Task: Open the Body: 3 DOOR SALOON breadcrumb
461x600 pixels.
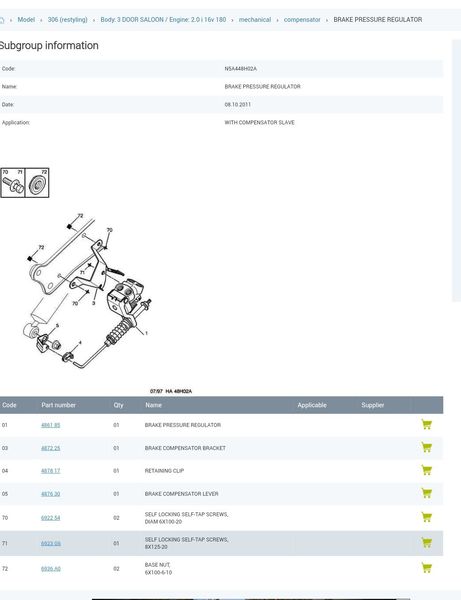Action: [x=163, y=20]
